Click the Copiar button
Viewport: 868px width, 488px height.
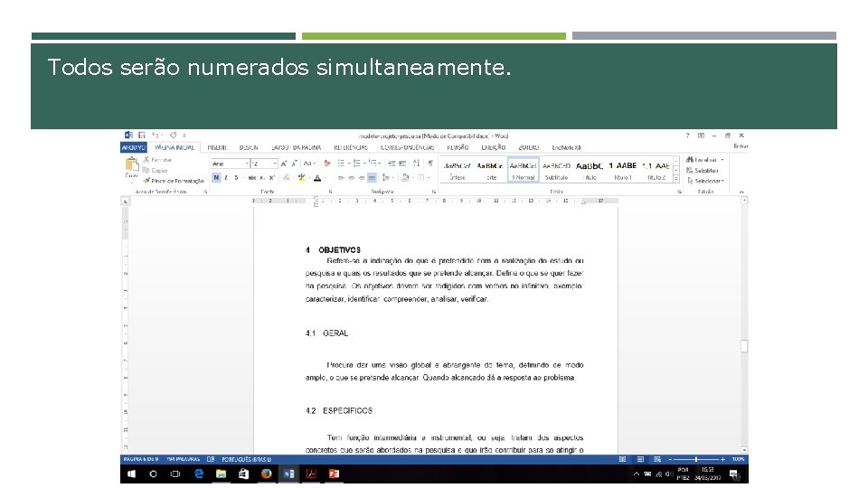[156, 171]
